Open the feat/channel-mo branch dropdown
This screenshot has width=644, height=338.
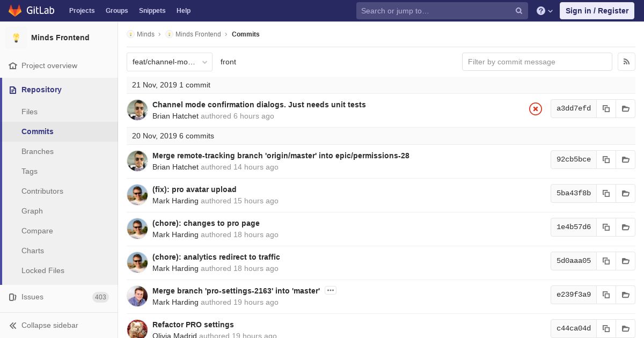(x=170, y=62)
